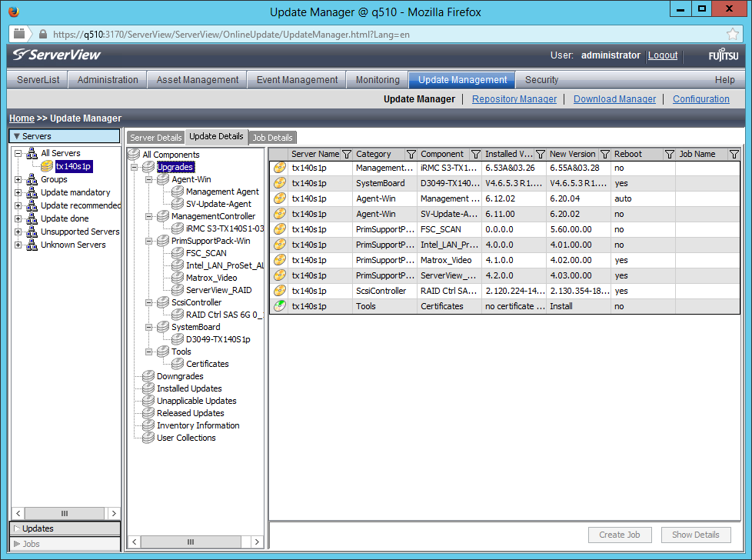Click the Create Job button
This screenshot has width=752, height=560.
pos(619,535)
